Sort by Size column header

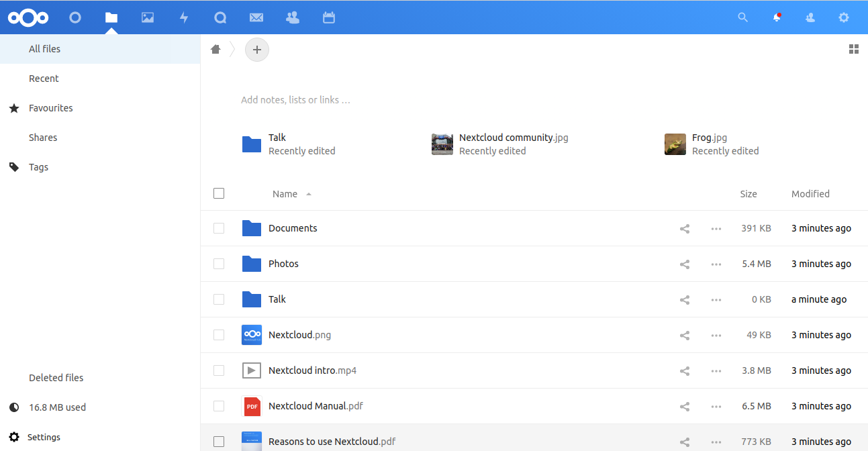749,194
